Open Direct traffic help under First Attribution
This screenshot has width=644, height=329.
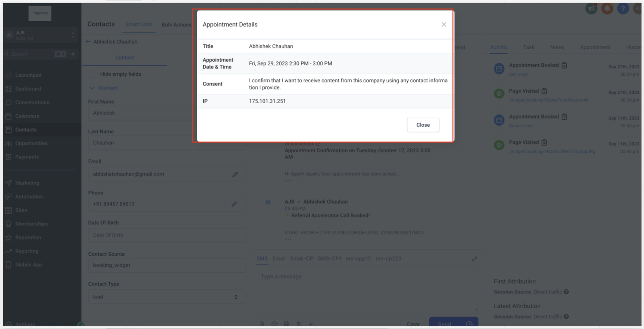tap(566, 292)
